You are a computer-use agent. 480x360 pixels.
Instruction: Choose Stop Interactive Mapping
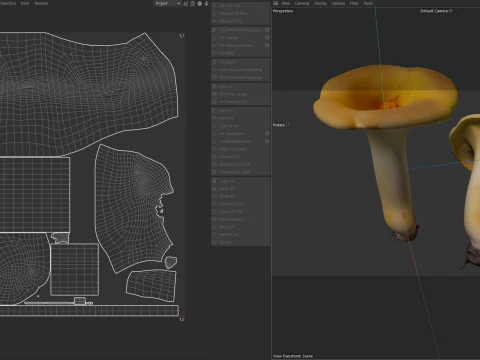coord(241,78)
